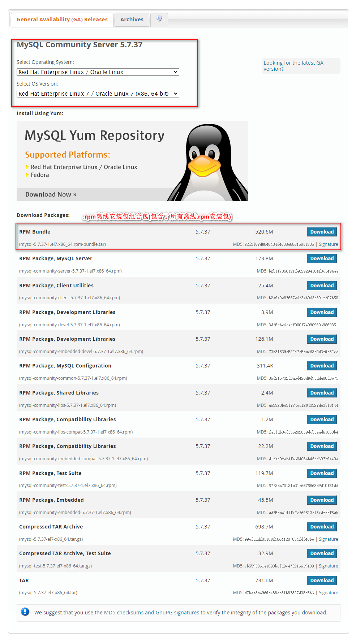The image size is (356, 644).
Task: Select filename mysql-community-libs-5.7.37-1.el7.x86_64.rpm
Action: [68, 405]
